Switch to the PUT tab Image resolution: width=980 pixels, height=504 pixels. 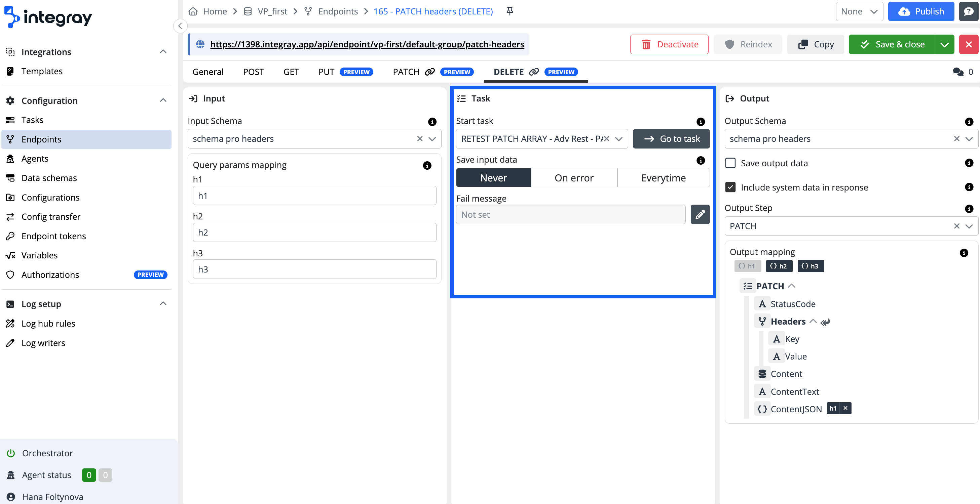(x=326, y=72)
